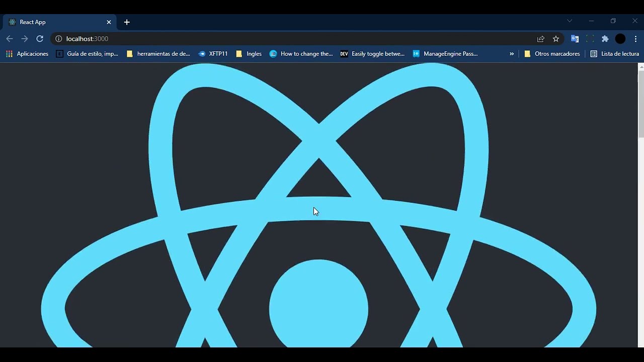Open the Ingles bookmark folder
Screen dimensions: 644x362
[249, 54]
